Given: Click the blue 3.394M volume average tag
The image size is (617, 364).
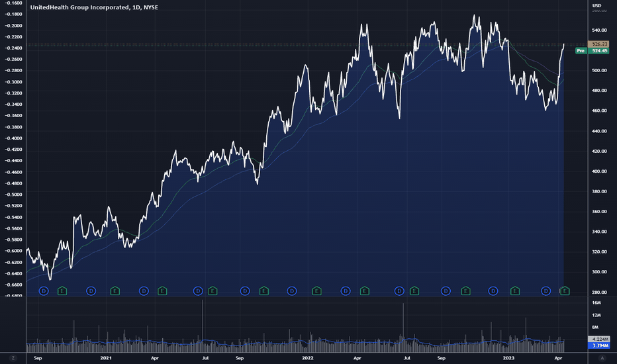Looking at the screenshot, I should [x=599, y=345].
